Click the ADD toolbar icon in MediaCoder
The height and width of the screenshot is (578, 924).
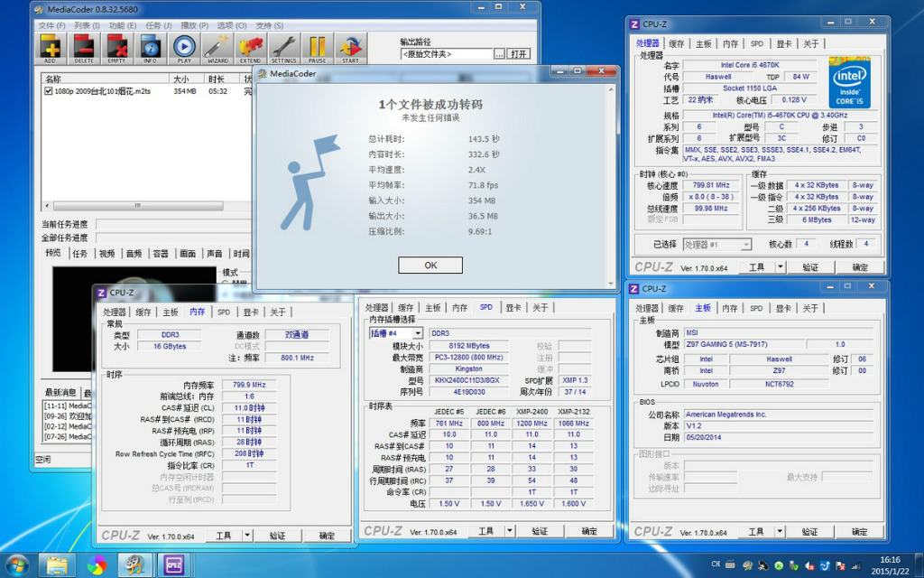(x=51, y=49)
